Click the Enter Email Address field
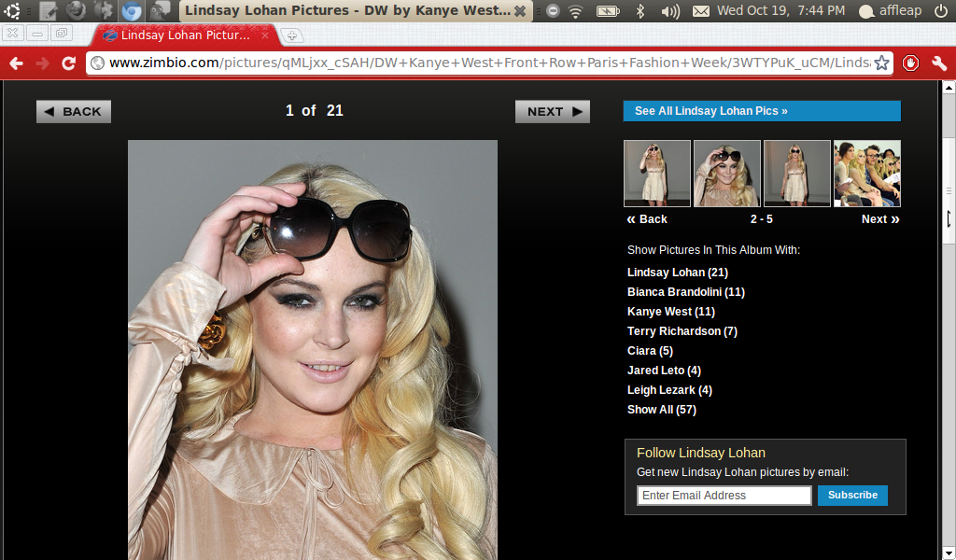The height and width of the screenshot is (560, 956). pos(724,496)
